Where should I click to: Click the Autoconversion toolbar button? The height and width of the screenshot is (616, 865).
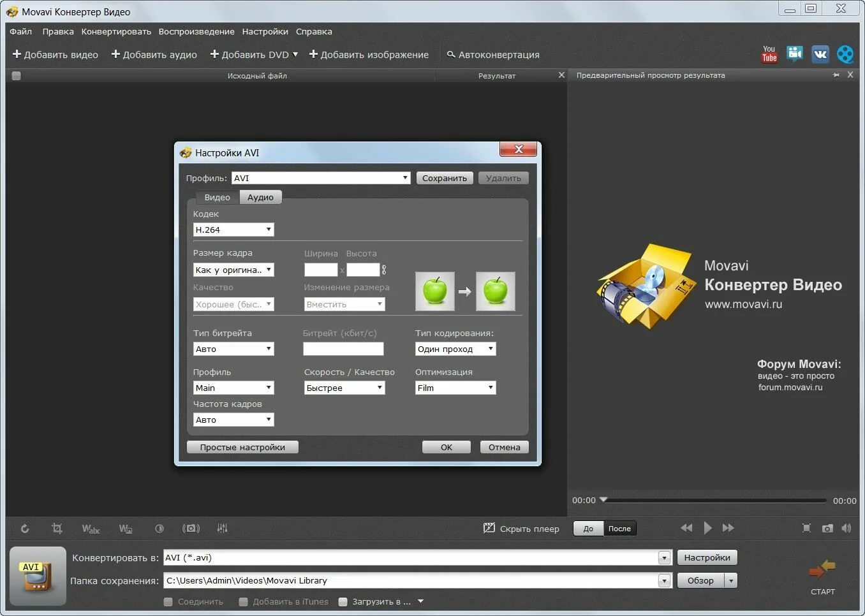tap(493, 55)
